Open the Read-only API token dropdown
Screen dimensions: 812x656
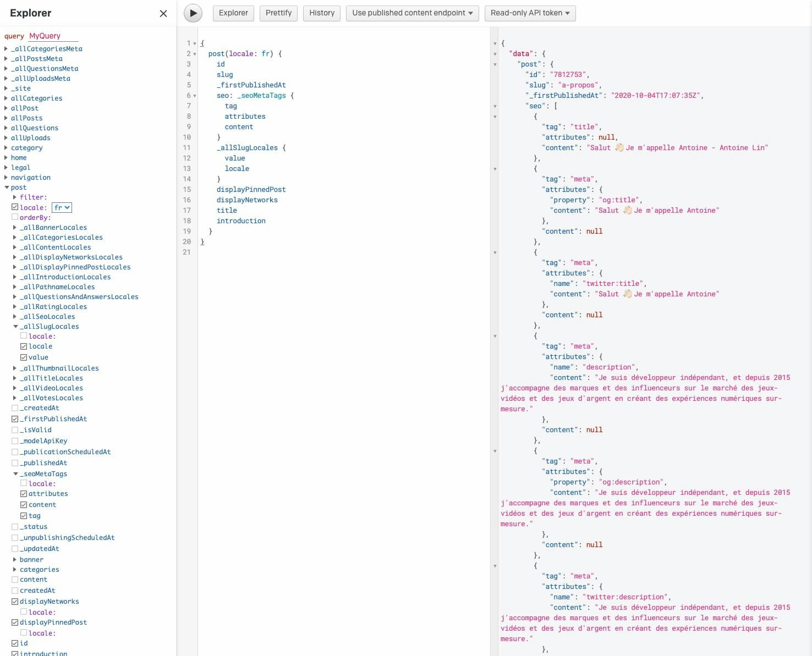[530, 13]
